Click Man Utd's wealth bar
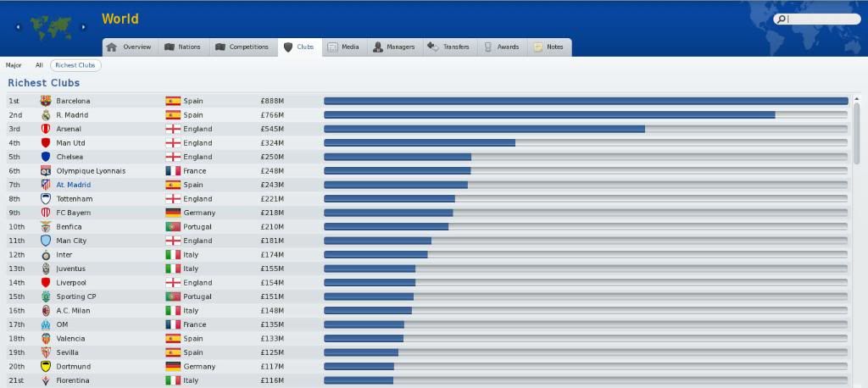Viewport: 868px width, 388px height. pos(420,143)
